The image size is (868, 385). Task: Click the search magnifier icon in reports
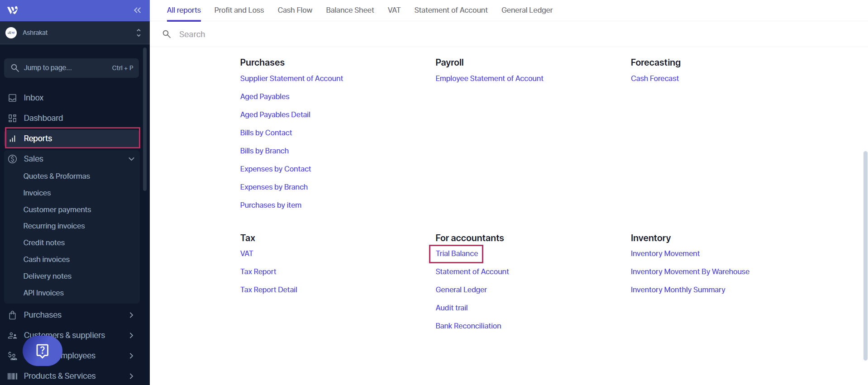(x=167, y=34)
